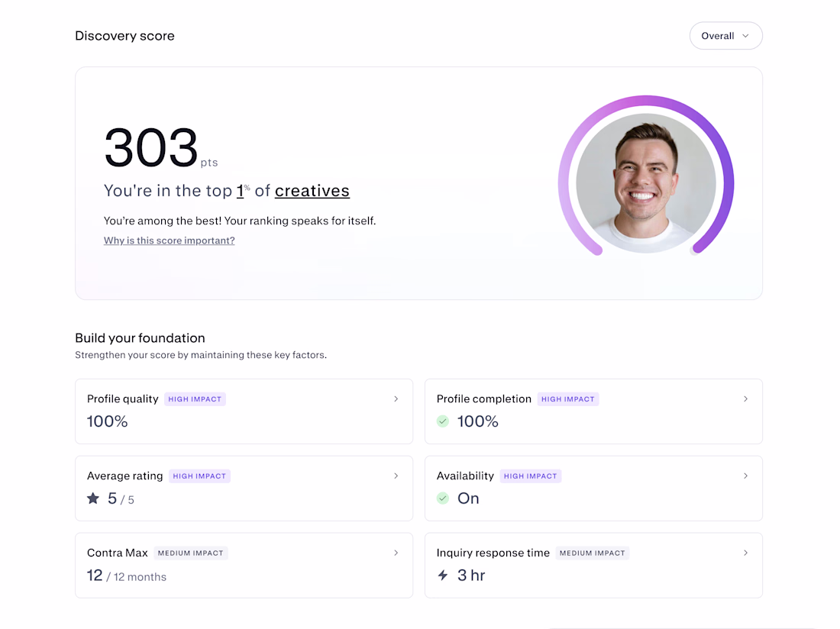The height and width of the screenshot is (629, 840).
Task: Click the underlined '1' percent link
Action: [241, 191]
